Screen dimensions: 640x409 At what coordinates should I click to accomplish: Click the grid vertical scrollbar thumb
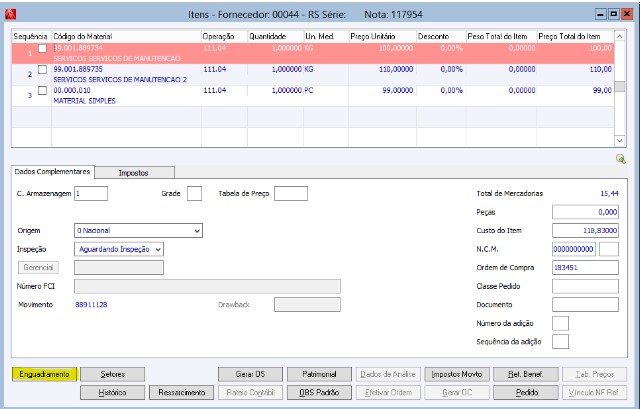pos(620,87)
